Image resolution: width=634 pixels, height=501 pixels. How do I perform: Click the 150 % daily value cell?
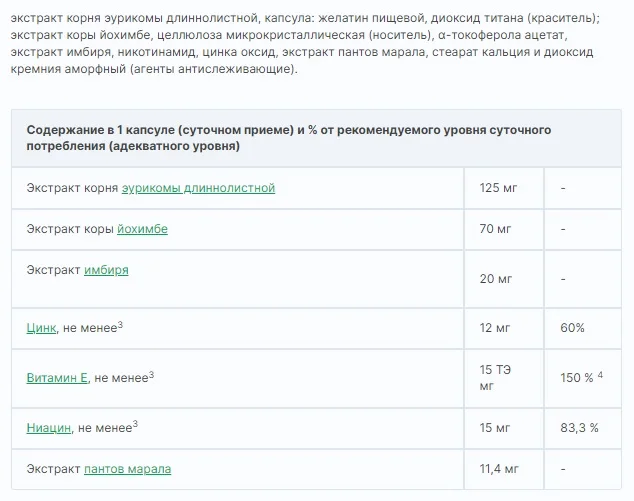tap(577, 378)
